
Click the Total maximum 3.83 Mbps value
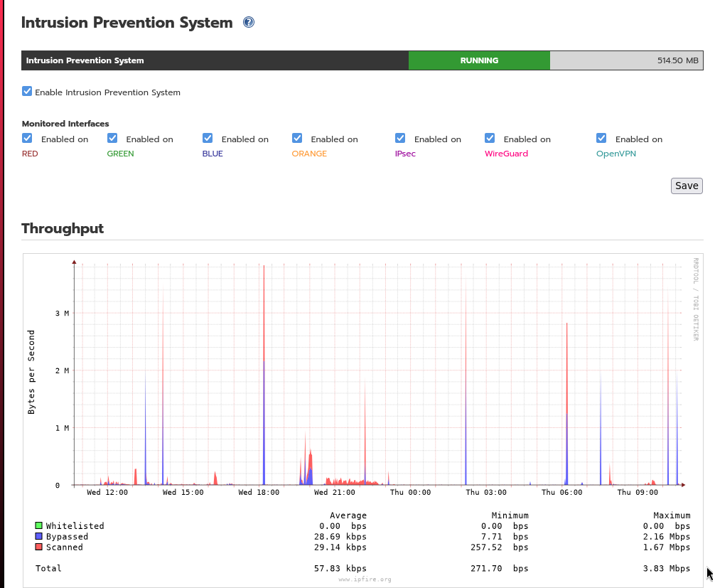[x=667, y=568]
